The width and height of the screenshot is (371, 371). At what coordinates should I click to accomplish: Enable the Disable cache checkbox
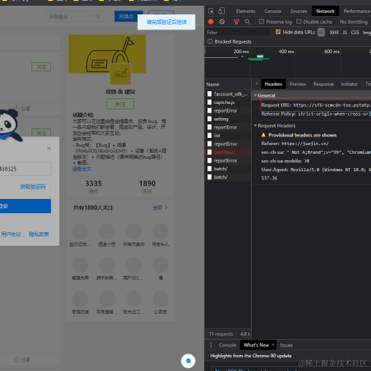point(299,22)
